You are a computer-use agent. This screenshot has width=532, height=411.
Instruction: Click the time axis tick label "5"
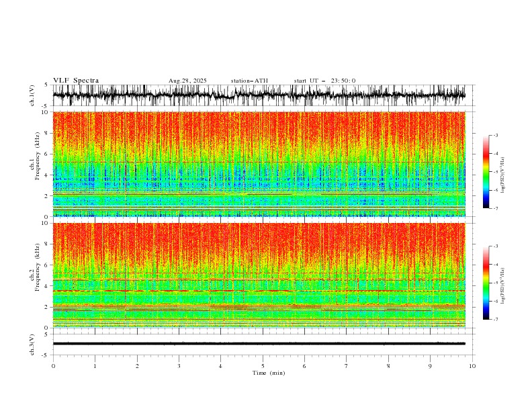click(x=263, y=366)
